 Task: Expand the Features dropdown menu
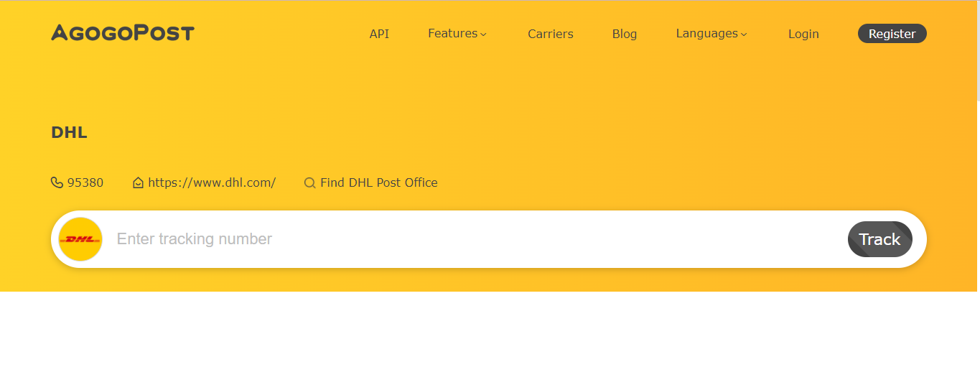(457, 34)
